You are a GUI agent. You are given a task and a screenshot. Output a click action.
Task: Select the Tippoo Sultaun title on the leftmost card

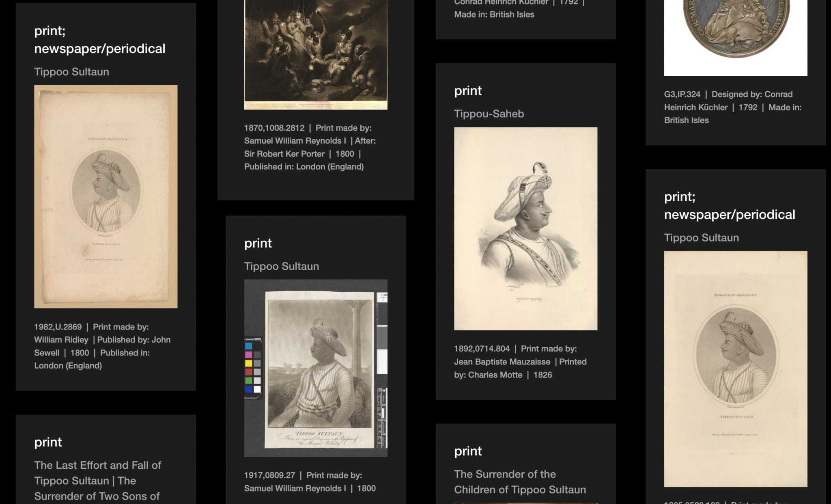pos(71,72)
